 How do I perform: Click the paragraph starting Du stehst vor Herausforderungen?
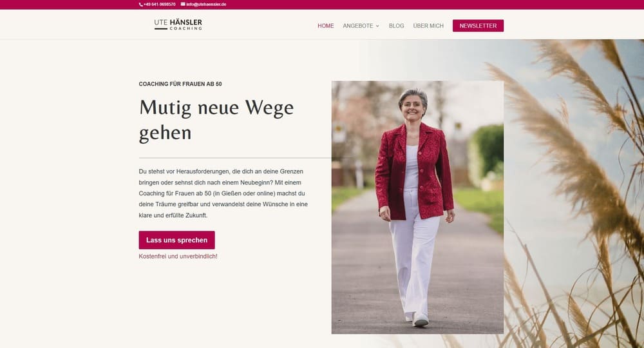[x=223, y=193]
